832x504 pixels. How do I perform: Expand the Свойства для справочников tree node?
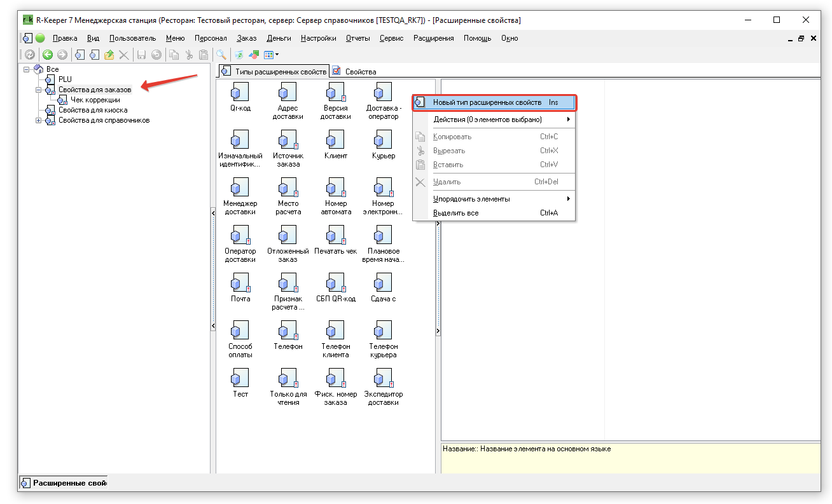click(x=38, y=120)
